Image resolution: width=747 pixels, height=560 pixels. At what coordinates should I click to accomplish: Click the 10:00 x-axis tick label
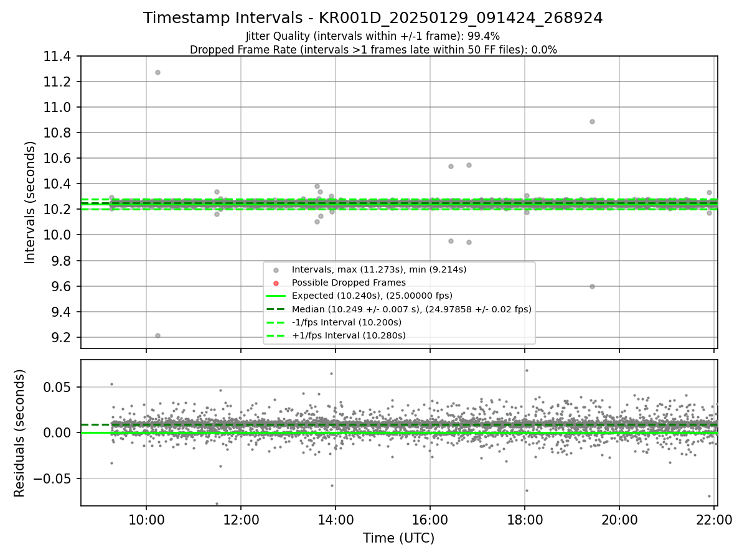coord(146,520)
